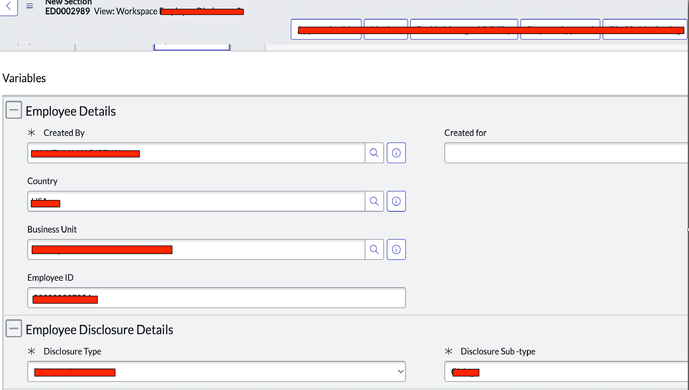Click the last redacted header action button
The width and height of the screenshot is (689, 390).
(x=645, y=29)
